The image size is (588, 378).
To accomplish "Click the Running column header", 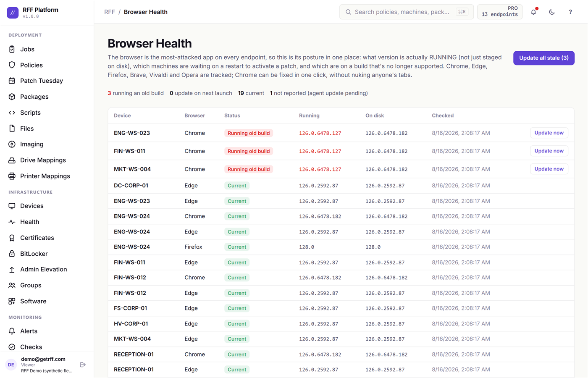I will [309, 115].
